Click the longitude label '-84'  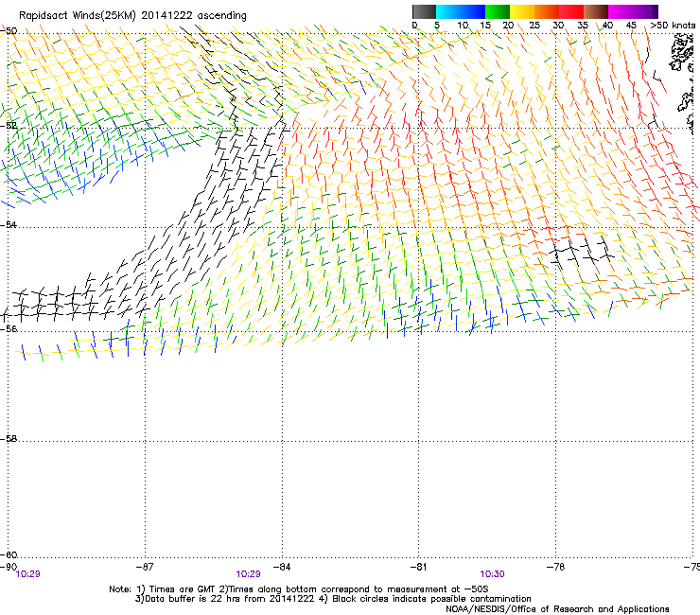[x=282, y=567]
